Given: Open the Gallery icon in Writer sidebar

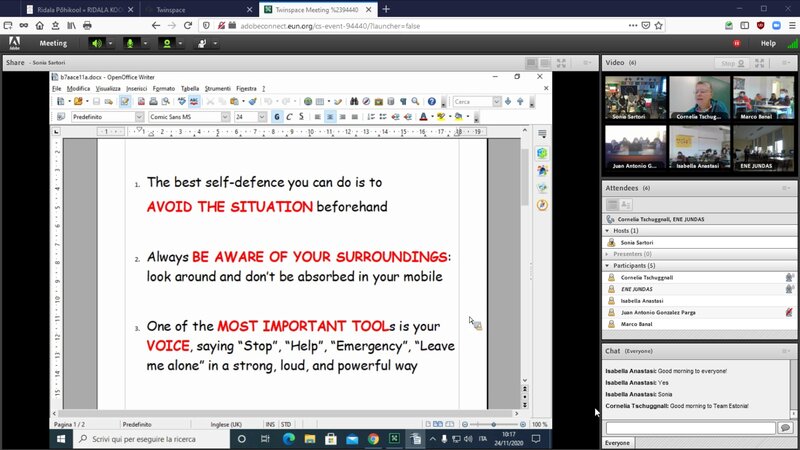Looking at the screenshot, I should pos(542,170).
